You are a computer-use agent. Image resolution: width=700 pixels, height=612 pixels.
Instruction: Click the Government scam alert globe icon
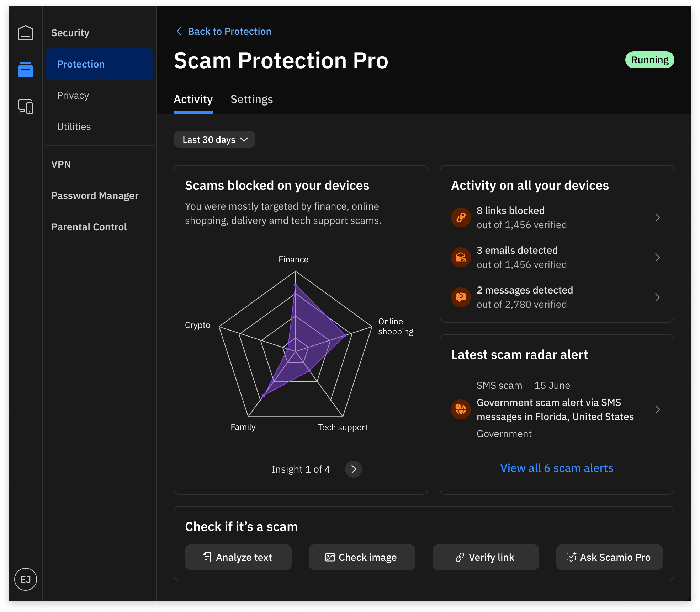pyautogui.click(x=461, y=409)
